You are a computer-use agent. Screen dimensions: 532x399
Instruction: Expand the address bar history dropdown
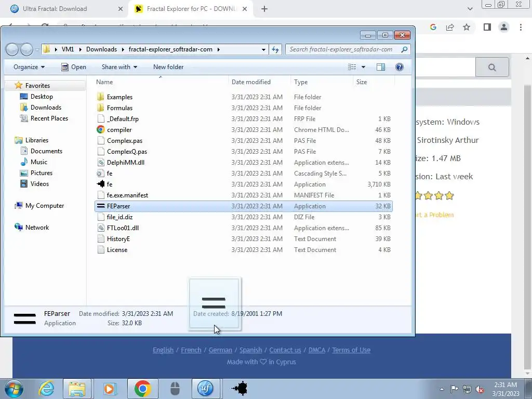[x=263, y=49]
